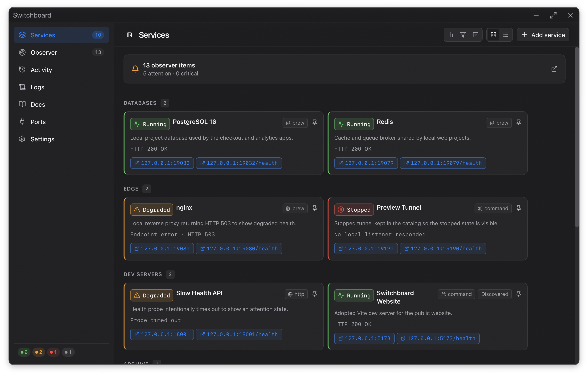This screenshot has width=588, height=375.
Task: Click the http tag on Slow Health API
Action: [x=296, y=294]
